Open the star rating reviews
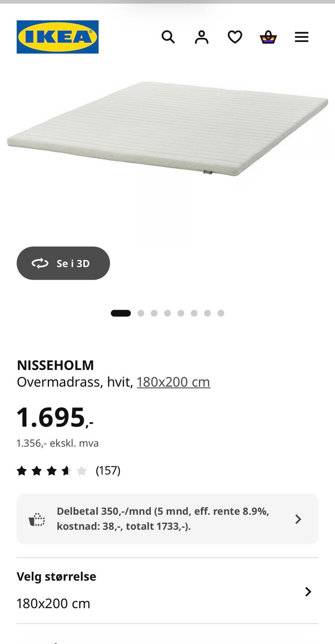The image size is (335, 644). pyautogui.click(x=52, y=471)
